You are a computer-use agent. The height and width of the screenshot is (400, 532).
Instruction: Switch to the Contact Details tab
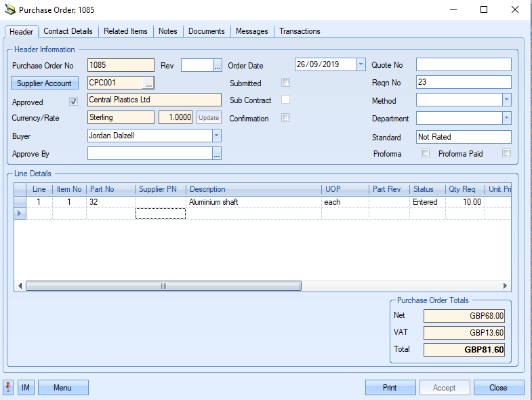click(x=68, y=31)
